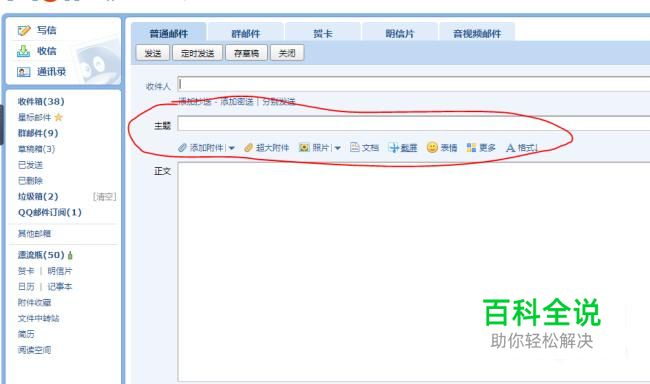Click the 日历 sidebar link
The height and width of the screenshot is (384, 650).
pyautogui.click(x=26, y=287)
